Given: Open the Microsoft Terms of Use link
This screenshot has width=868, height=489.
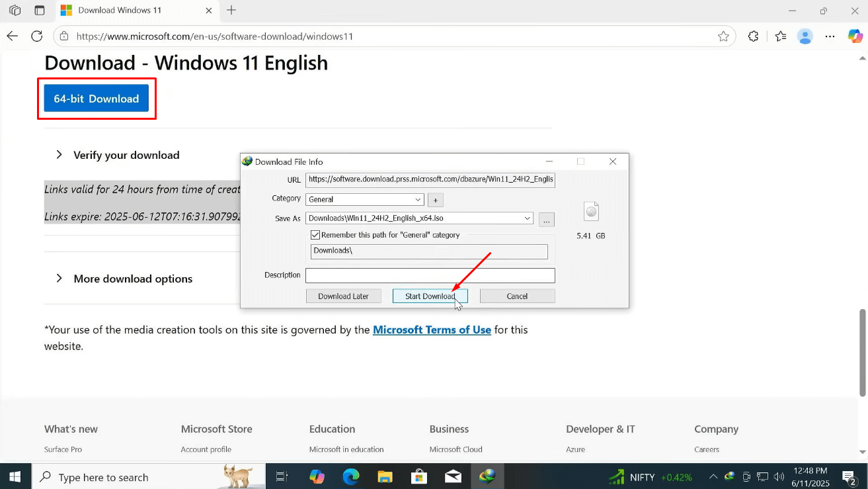Looking at the screenshot, I should [x=432, y=330].
